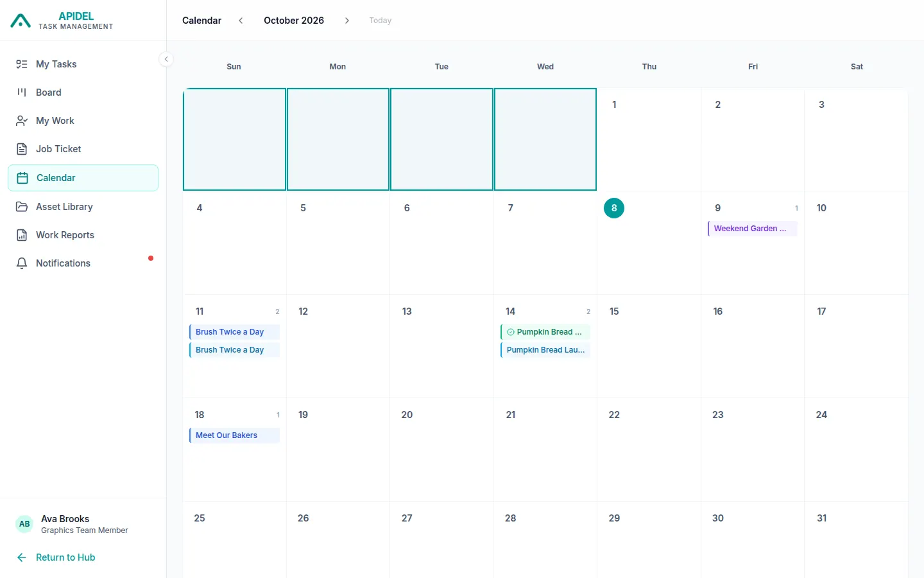Screen dimensions: 924x578
Task: Click the Board columns icon
Action: pyautogui.click(x=22, y=92)
